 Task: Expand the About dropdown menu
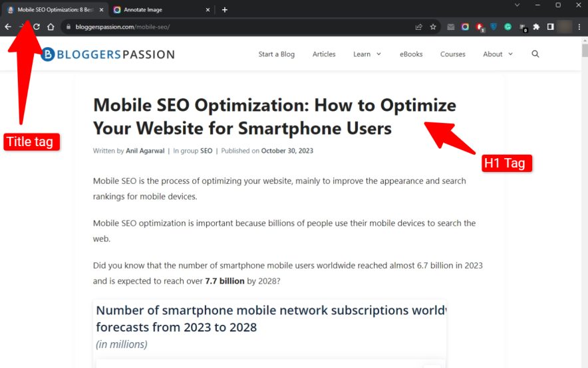(498, 54)
